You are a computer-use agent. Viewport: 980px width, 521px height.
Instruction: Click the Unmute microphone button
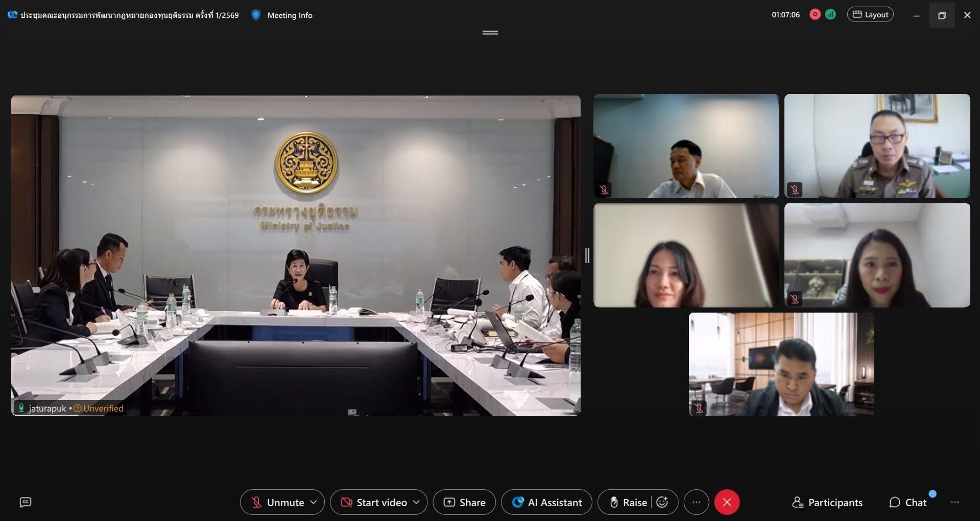277,503
